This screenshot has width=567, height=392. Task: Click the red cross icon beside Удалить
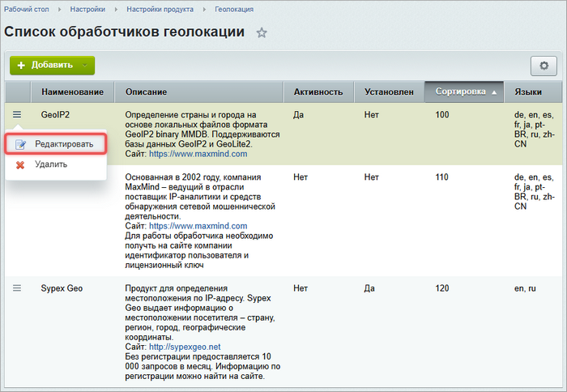coord(20,164)
